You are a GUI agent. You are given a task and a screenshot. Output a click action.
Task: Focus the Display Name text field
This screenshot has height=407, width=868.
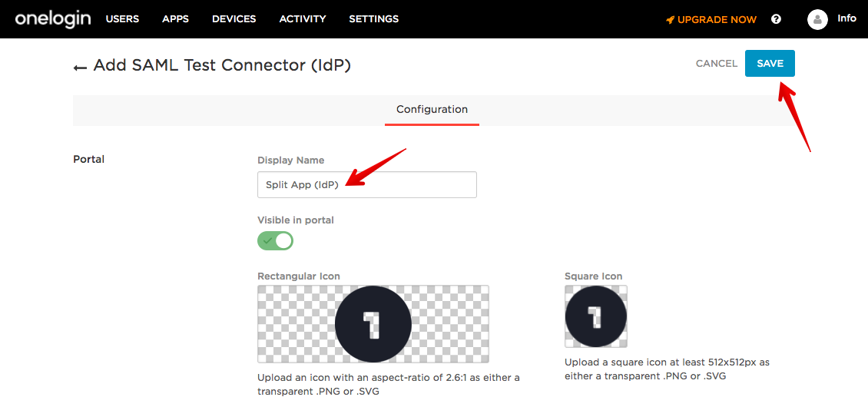coord(366,185)
